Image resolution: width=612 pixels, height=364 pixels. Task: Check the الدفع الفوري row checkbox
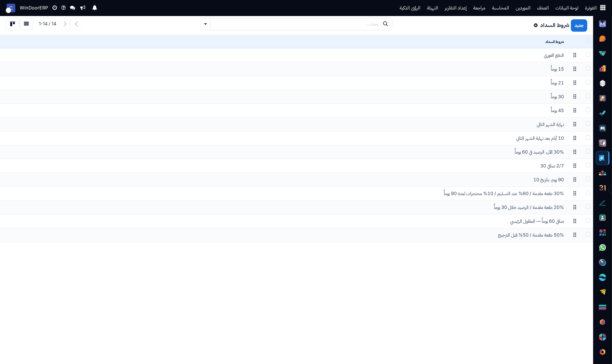588,54
